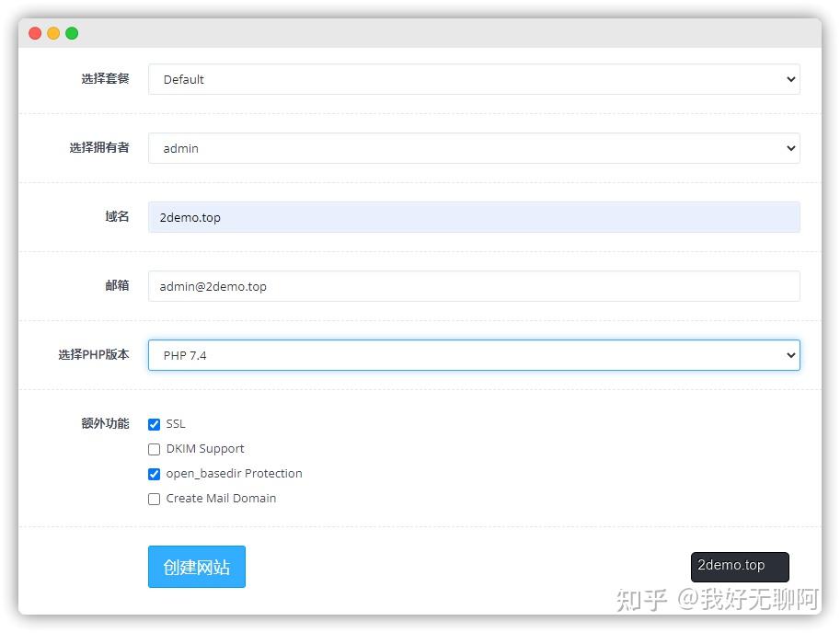840x633 pixels.
Task: Click the 域名 label text
Action: 118,216
